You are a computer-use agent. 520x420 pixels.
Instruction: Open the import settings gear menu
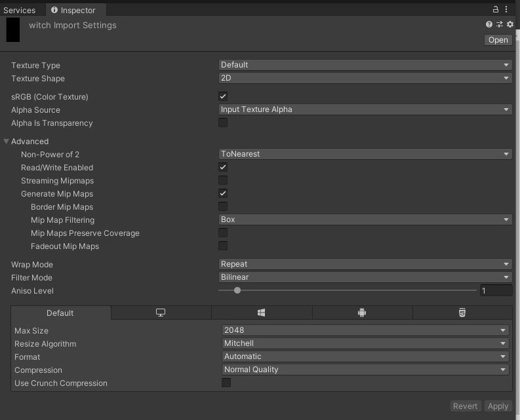510,24
